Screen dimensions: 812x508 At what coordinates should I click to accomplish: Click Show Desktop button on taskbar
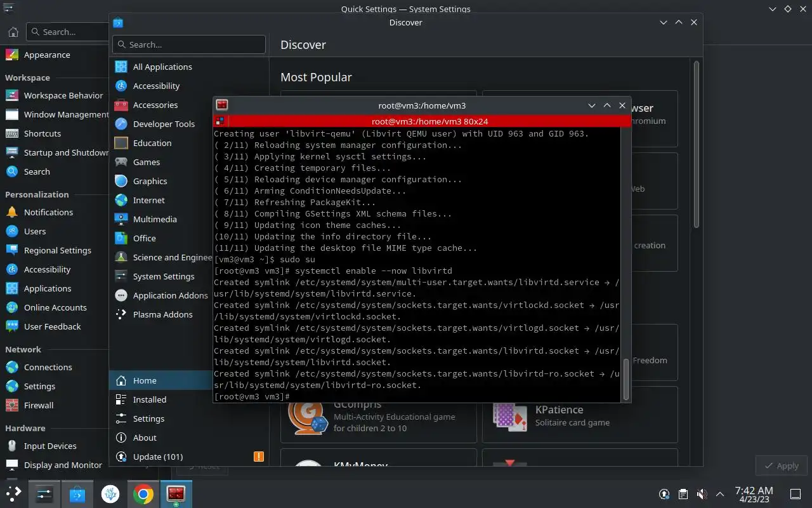(x=796, y=494)
